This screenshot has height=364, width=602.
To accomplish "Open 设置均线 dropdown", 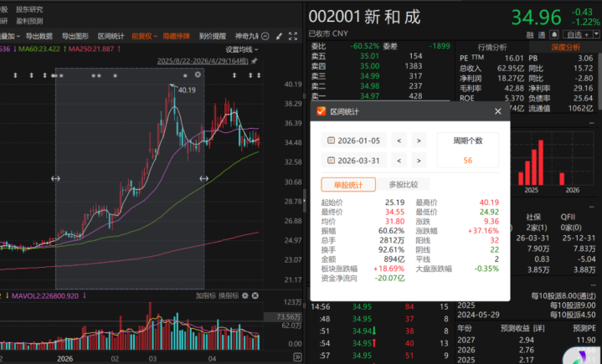I will [x=242, y=49].
